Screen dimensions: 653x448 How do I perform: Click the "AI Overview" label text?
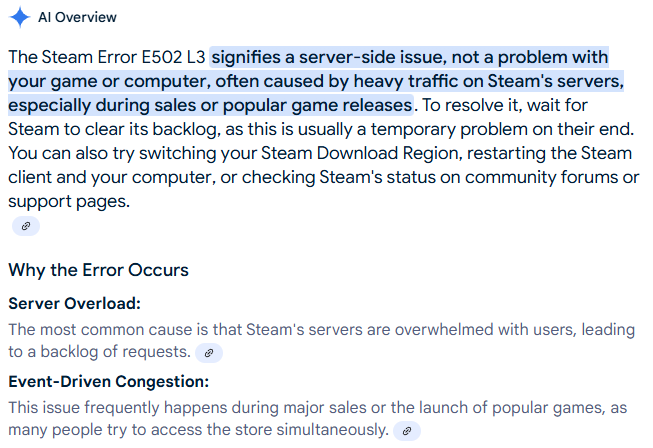pyautogui.click(x=77, y=17)
